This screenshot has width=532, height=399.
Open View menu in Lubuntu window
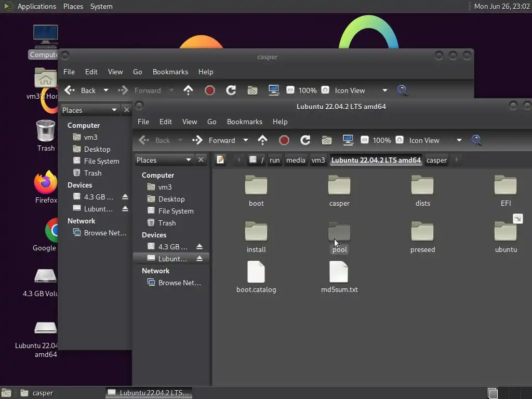tap(189, 122)
